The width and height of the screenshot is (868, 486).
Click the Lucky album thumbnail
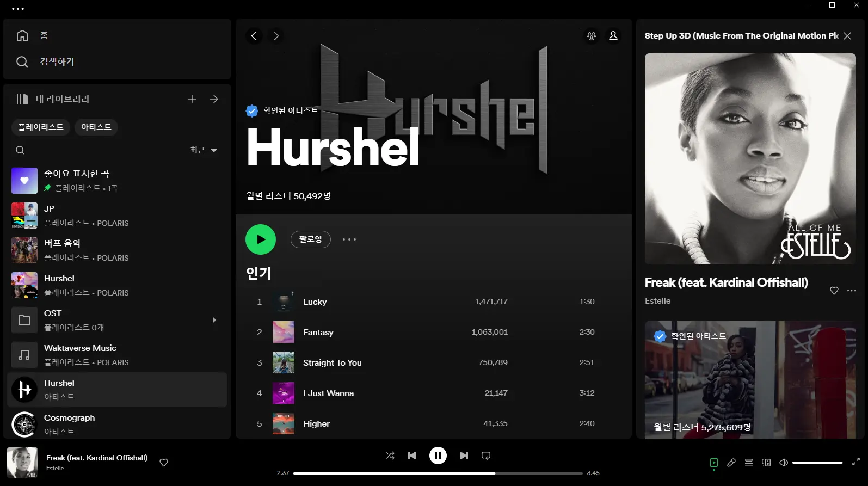click(x=284, y=302)
